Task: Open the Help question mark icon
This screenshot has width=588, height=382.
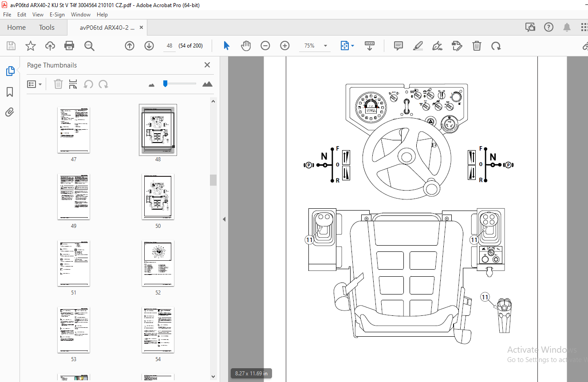Action: coord(549,27)
